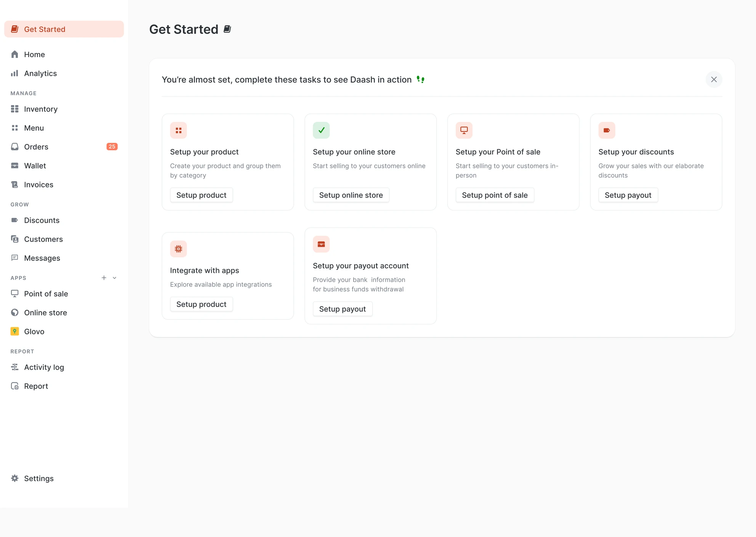Click the Setup online store button
Screen dimensions: 756x537
pos(351,195)
